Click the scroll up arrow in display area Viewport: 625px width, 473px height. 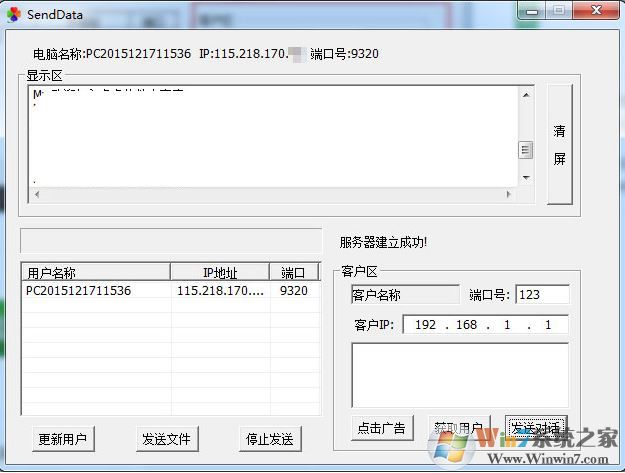[x=526, y=95]
